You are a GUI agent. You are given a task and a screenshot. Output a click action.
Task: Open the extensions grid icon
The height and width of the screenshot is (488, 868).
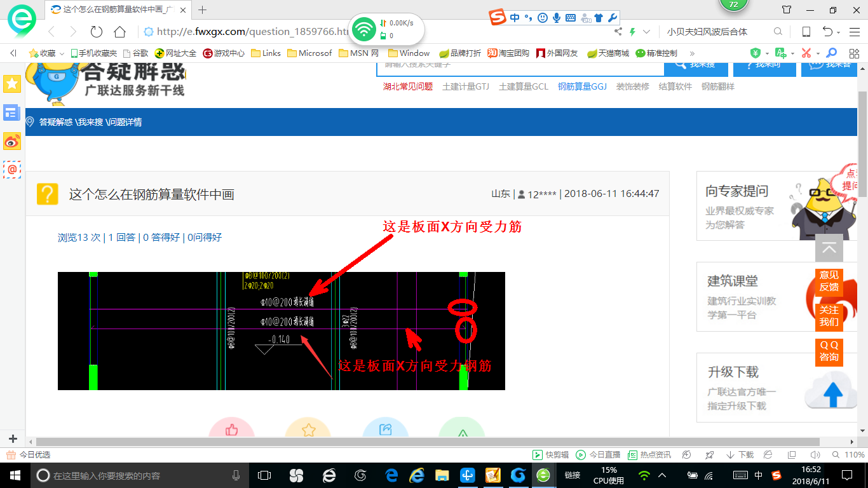853,53
